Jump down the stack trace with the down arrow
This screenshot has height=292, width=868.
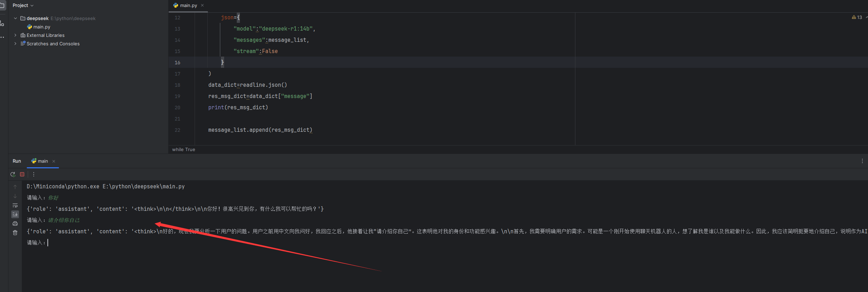(15, 196)
